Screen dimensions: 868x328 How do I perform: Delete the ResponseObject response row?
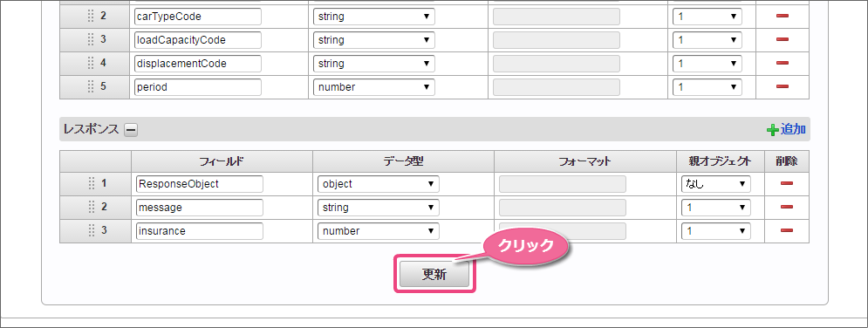coord(787,184)
